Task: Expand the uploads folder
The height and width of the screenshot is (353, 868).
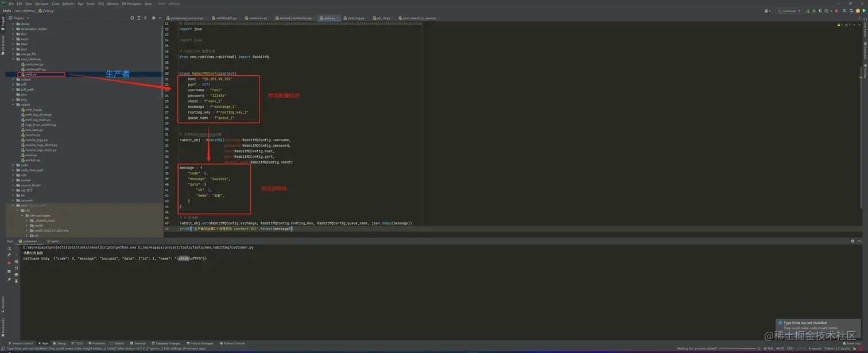Action: pos(13,200)
